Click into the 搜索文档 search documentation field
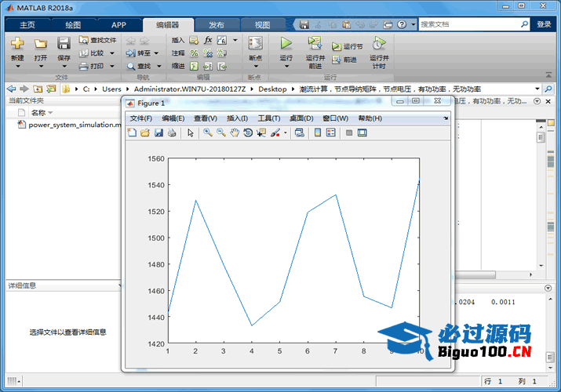The height and width of the screenshot is (392, 561). coord(470,24)
